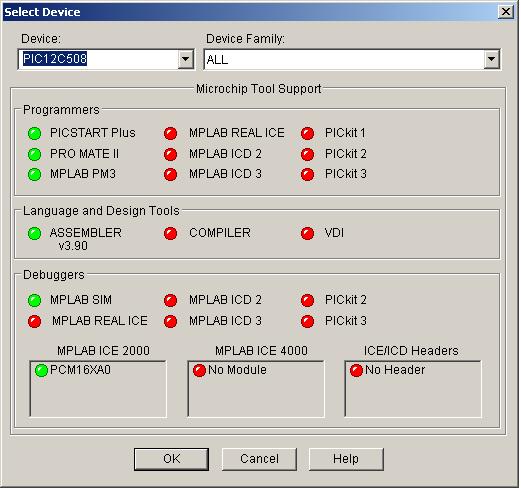Click red status light beside PICkit 1

[307, 133]
